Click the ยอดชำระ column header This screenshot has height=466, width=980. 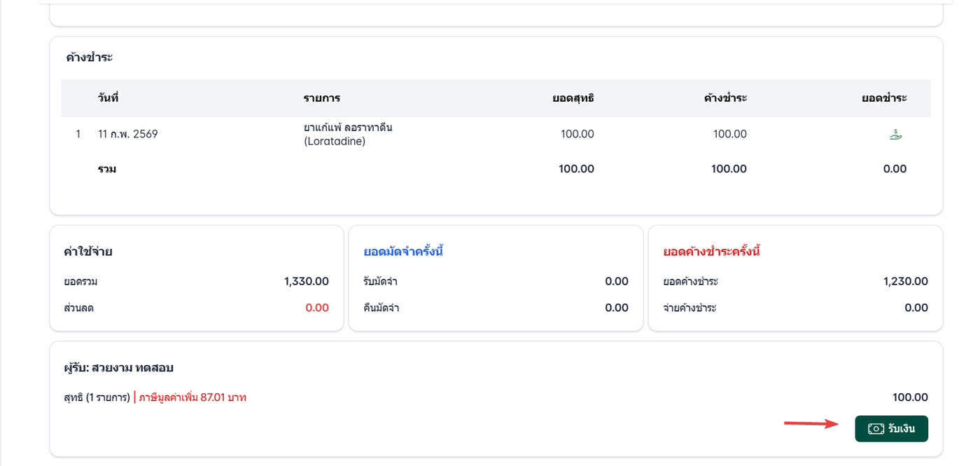pyautogui.click(x=884, y=97)
